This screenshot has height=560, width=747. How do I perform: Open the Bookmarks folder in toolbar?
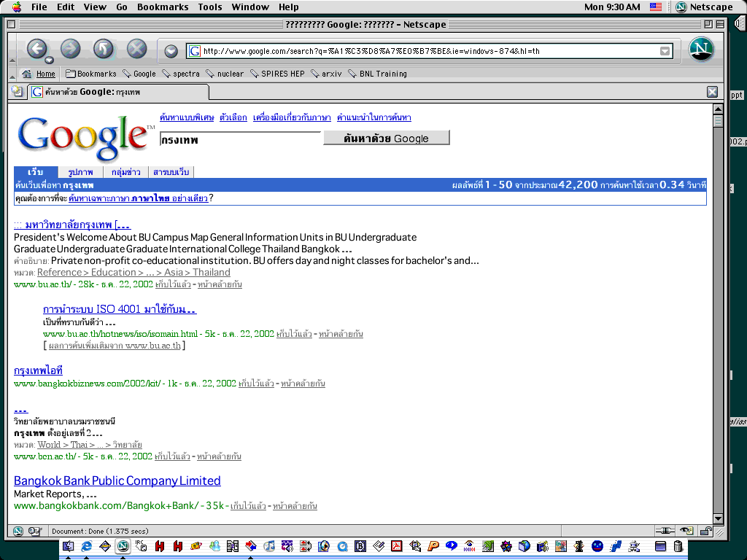pos(91,74)
